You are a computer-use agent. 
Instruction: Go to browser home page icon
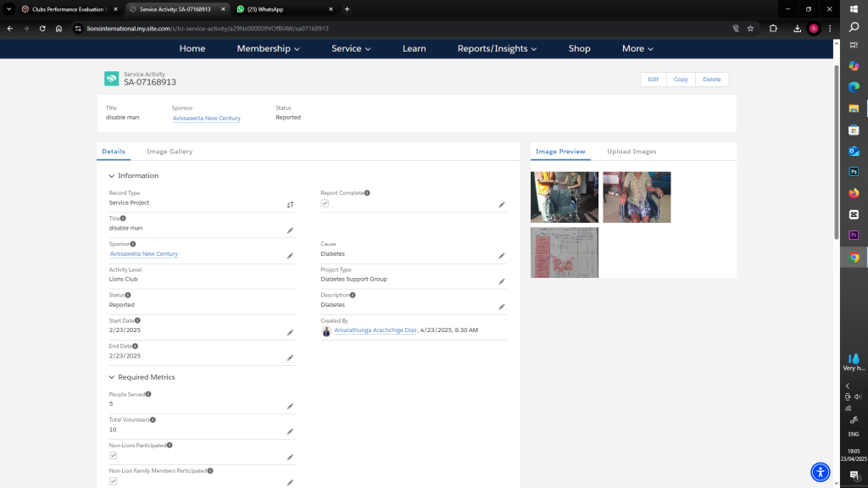pyautogui.click(x=58, y=28)
